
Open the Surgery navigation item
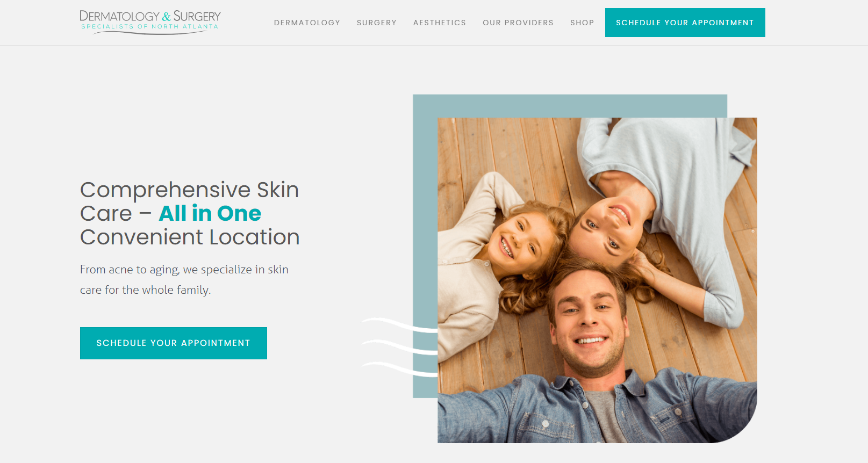(x=377, y=23)
